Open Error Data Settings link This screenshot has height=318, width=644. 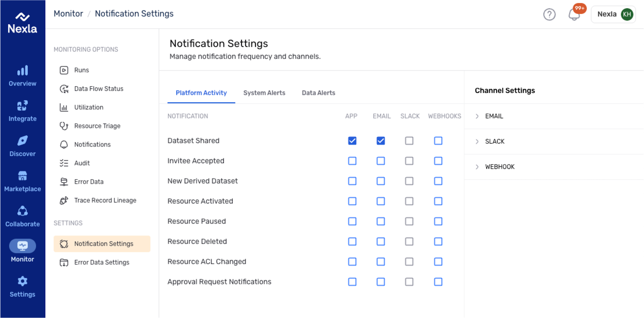(x=102, y=262)
